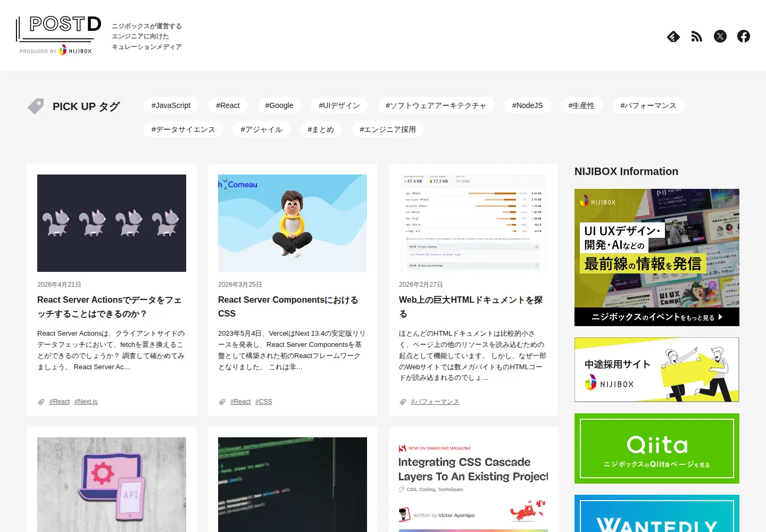The height and width of the screenshot is (532, 766).
Task: Open the Feedly icon in the header
Action: [x=673, y=36]
